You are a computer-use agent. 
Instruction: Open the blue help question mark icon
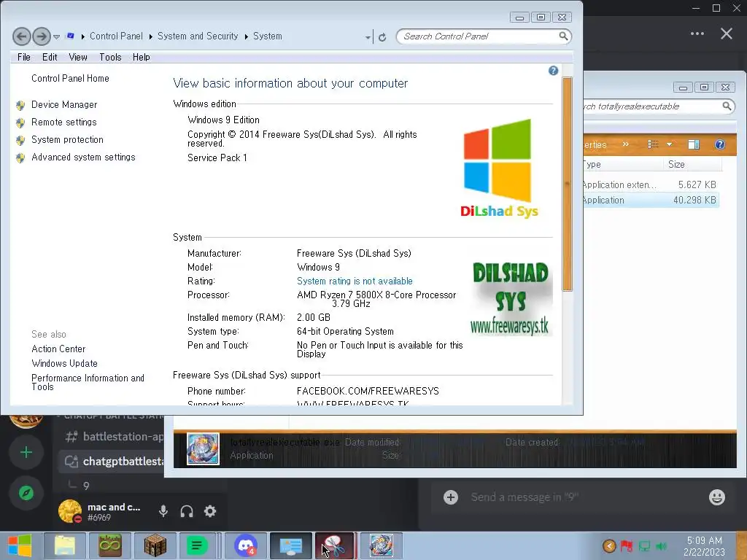[553, 71]
